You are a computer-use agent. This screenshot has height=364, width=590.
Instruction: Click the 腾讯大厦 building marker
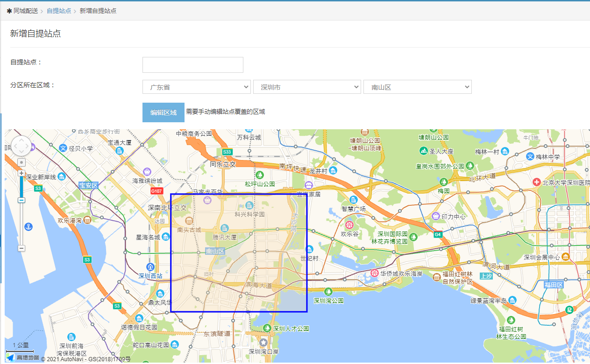[225, 228]
